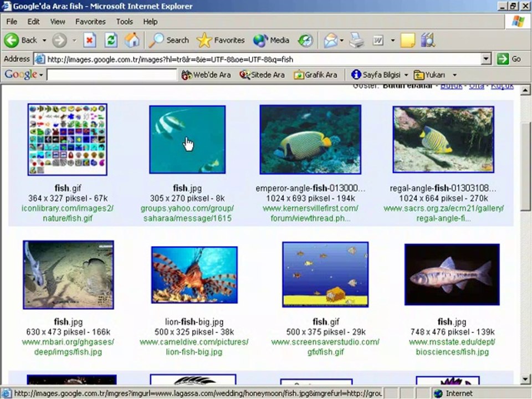Click the www.cameldive.com/pictures/ link text

point(194,342)
